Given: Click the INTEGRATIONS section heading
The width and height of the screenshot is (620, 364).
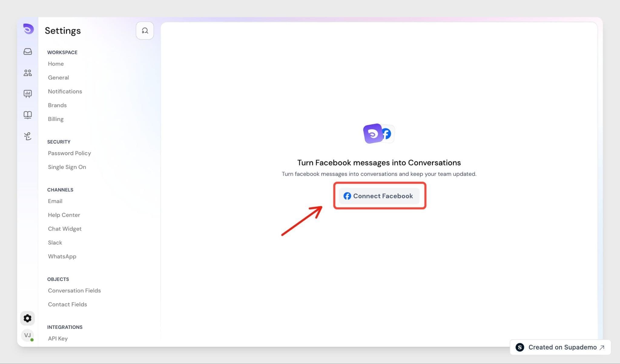Looking at the screenshot, I should click(x=65, y=327).
